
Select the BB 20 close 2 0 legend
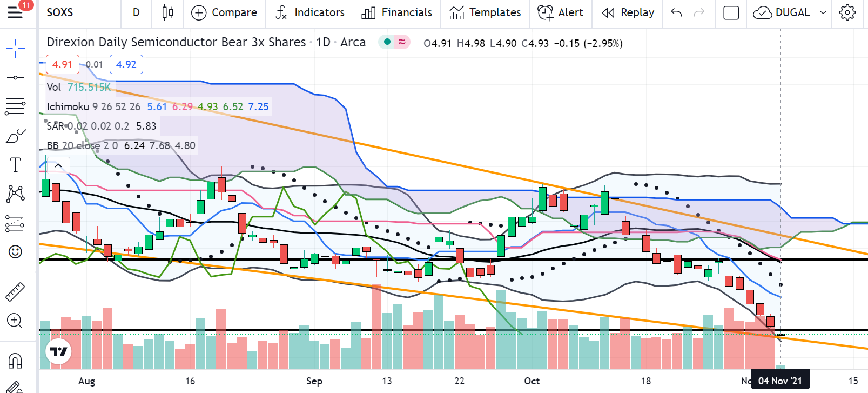click(x=82, y=145)
